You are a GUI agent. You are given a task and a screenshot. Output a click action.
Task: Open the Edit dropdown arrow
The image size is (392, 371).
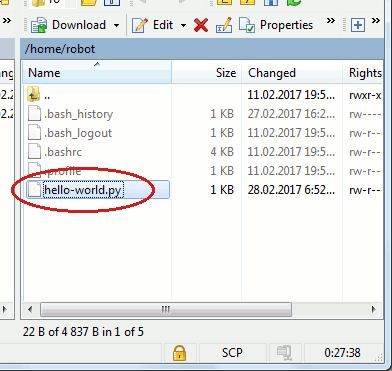click(x=183, y=25)
